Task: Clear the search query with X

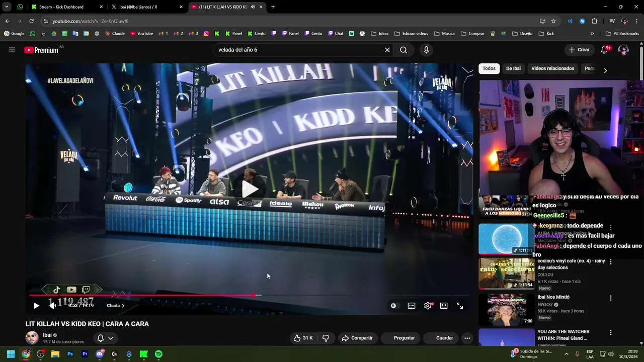Action: click(x=387, y=50)
